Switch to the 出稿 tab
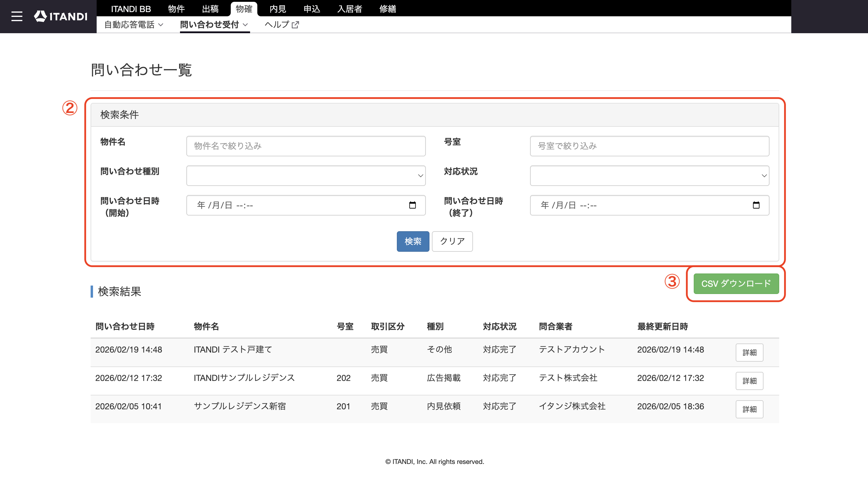Viewport: 868px width, 489px height. tap(210, 9)
